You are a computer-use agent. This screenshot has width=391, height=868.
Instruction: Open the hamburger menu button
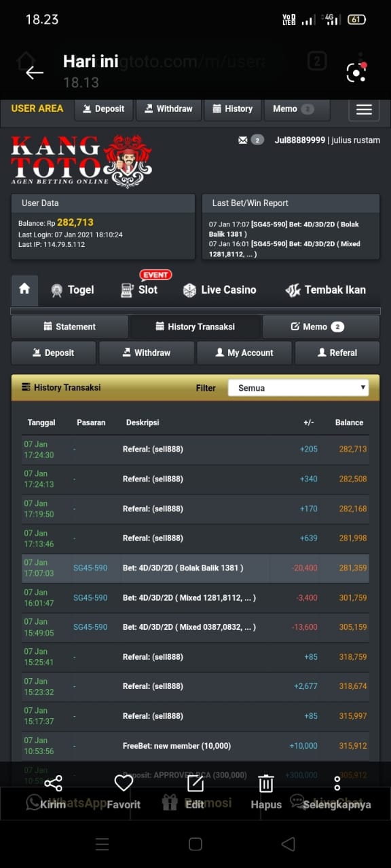tap(364, 110)
